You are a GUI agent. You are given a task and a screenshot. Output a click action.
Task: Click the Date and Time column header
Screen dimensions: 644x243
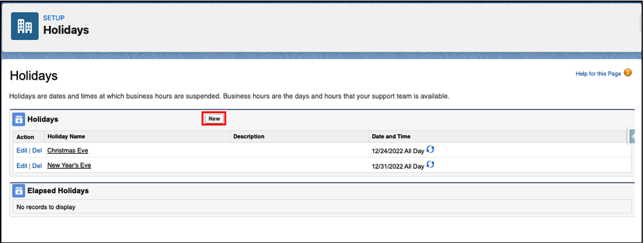point(391,137)
